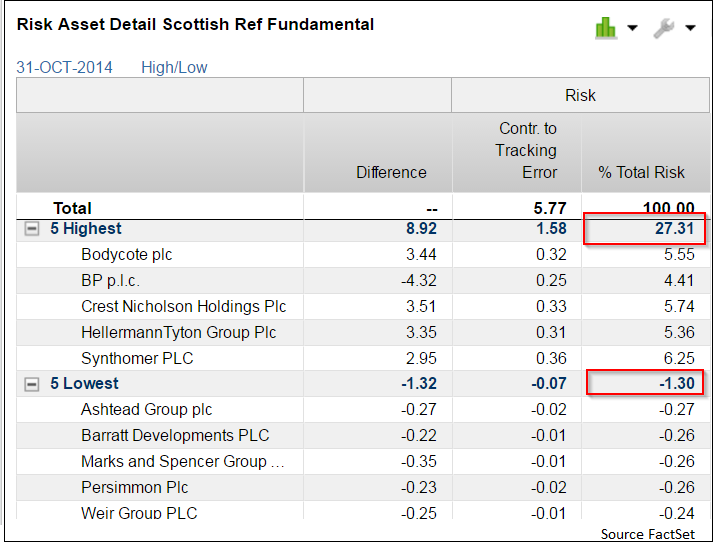Image resolution: width=713 pixels, height=543 pixels.
Task: Click Crest Nicholson total risk 5.74
Action: (679, 306)
